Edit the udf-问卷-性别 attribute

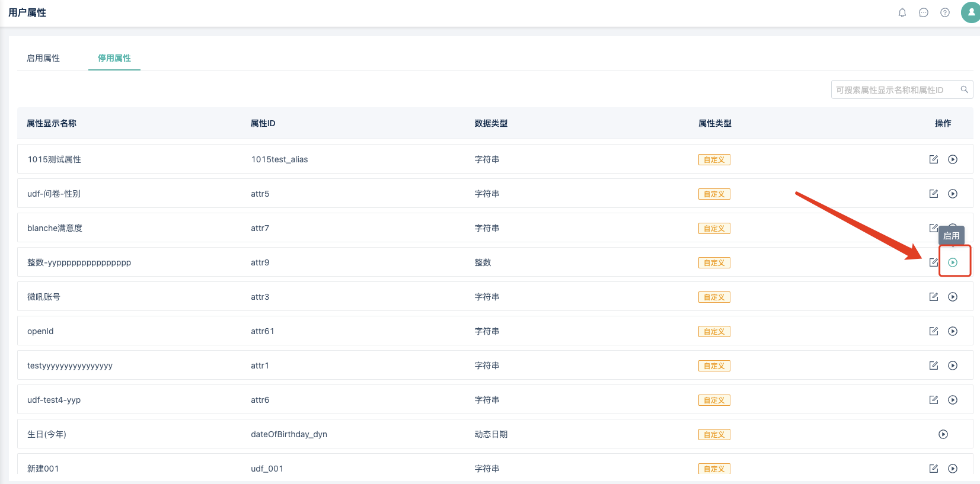coord(934,194)
